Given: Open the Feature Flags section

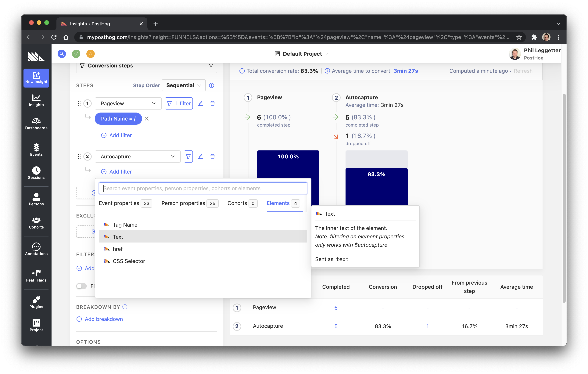Looking at the screenshot, I should [x=36, y=276].
